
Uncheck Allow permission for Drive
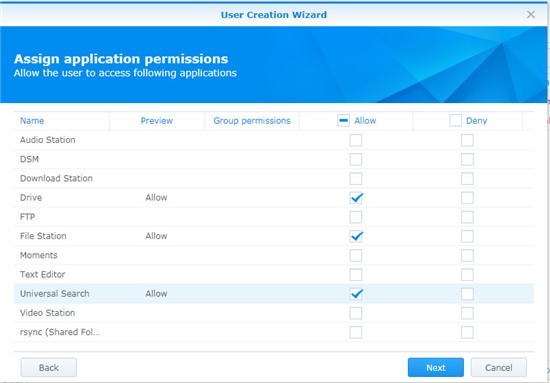tap(356, 198)
